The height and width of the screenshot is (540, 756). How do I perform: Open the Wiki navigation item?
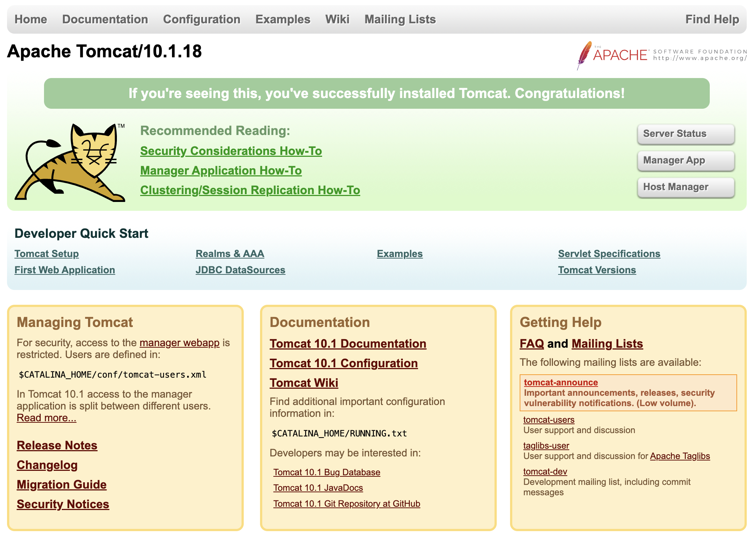(x=337, y=19)
